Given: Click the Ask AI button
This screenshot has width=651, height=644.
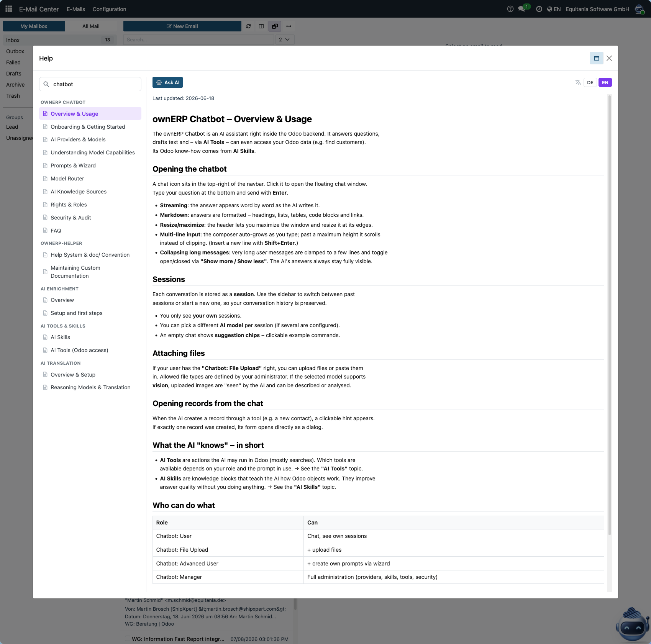Looking at the screenshot, I should (167, 82).
